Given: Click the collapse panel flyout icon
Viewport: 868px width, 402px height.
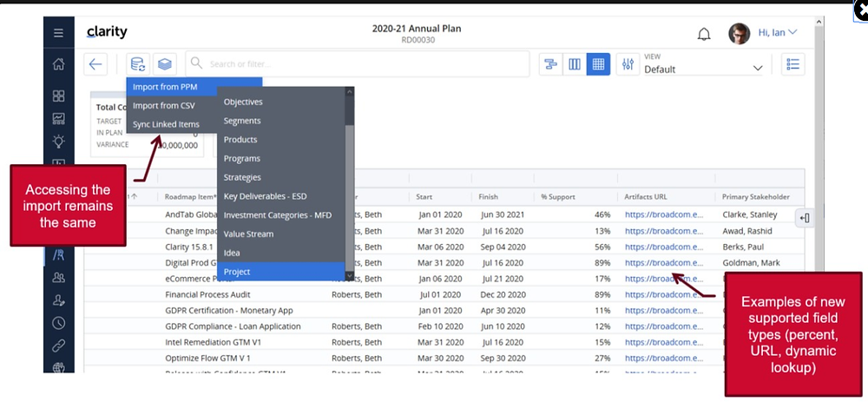Looking at the screenshot, I should pos(805,218).
